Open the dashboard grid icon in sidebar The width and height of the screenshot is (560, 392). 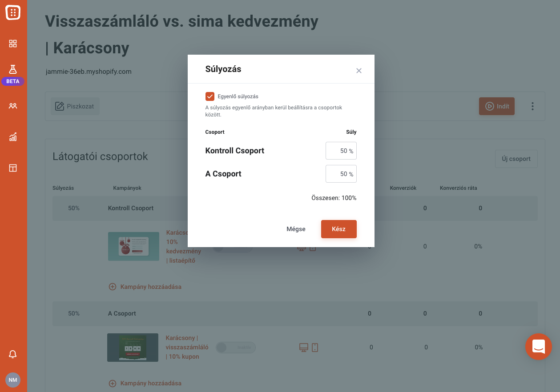13,44
